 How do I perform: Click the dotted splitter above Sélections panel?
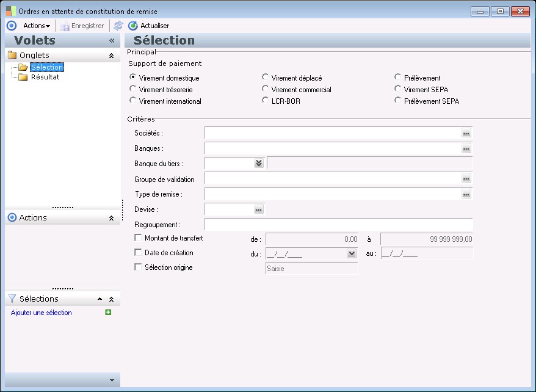point(62,289)
